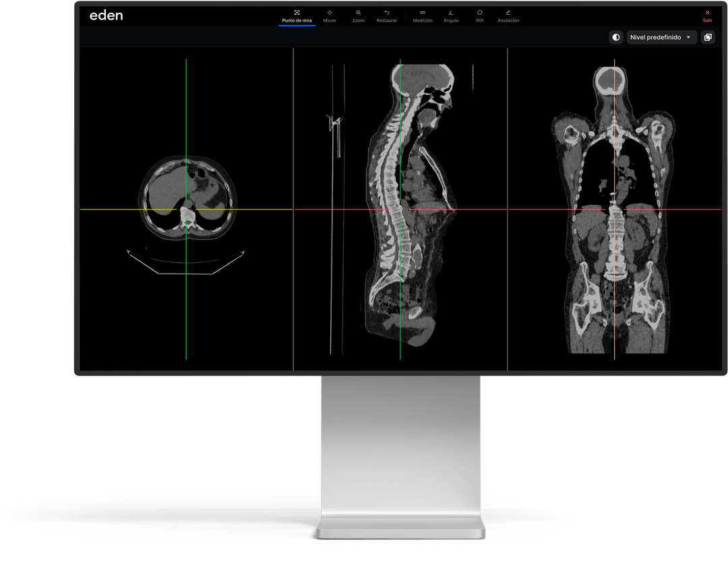Click the Nivel predefinido dropdown arrow
Image resolution: width=728 pixels, height=581 pixels.
(x=688, y=38)
